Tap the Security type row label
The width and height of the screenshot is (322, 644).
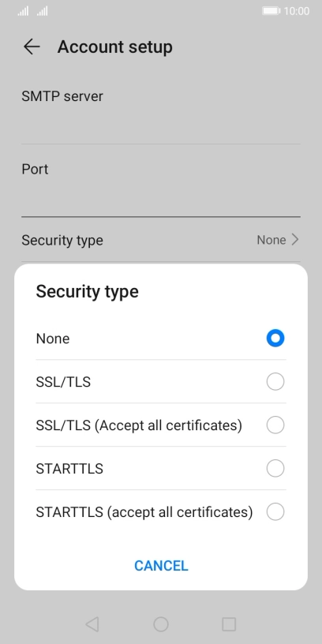(x=62, y=240)
